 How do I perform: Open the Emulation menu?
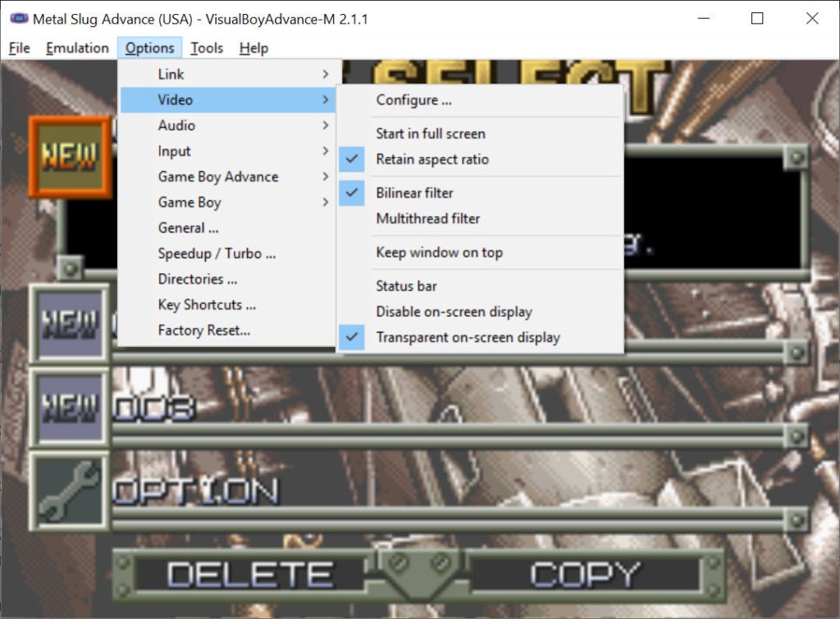(x=77, y=48)
